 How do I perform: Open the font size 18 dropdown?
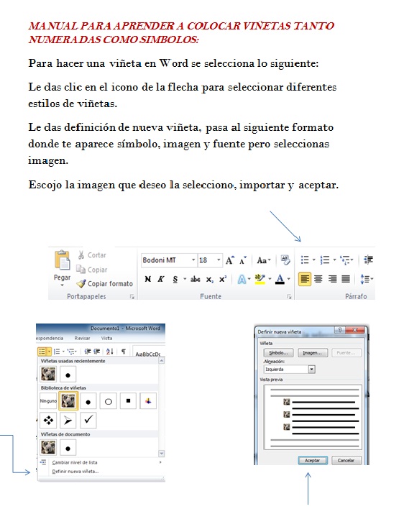pyautogui.click(x=219, y=260)
